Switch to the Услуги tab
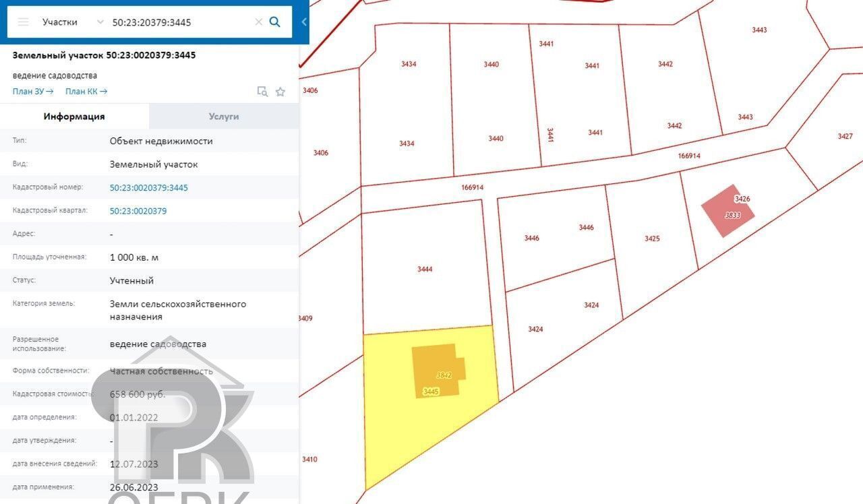Viewport: 863px width, 504px height. pyautogui.click(x=224, y=117)
